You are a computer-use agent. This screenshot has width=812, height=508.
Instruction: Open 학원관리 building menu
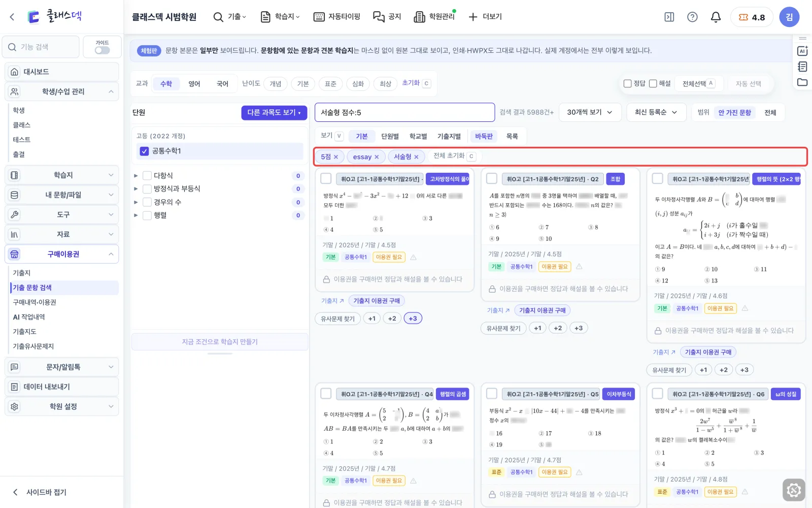434,17
